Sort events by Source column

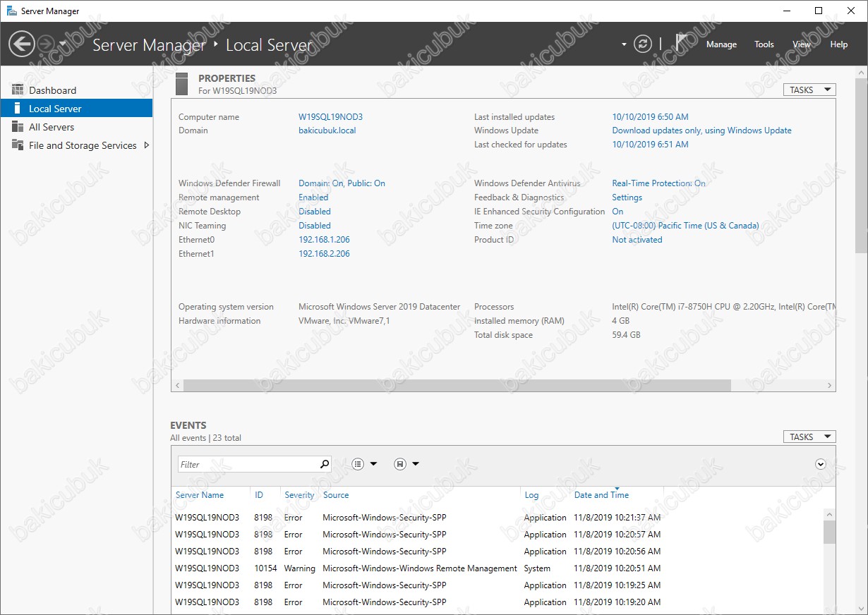click(336, 495)
